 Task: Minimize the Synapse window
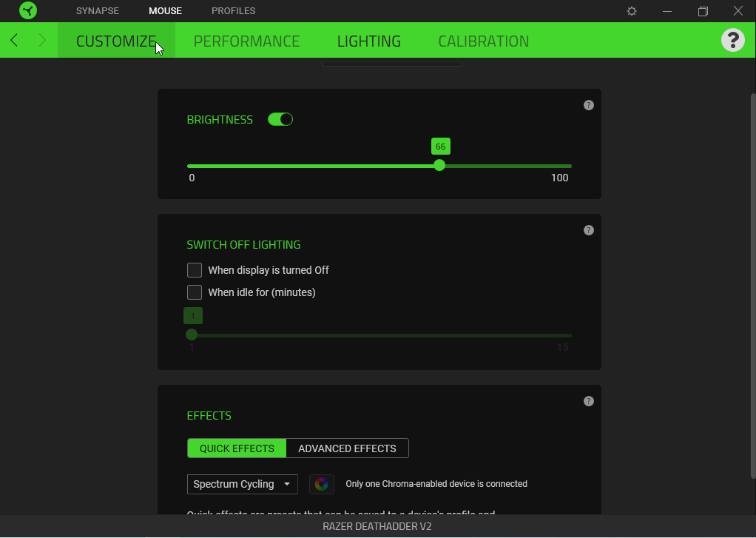point(667,11)
